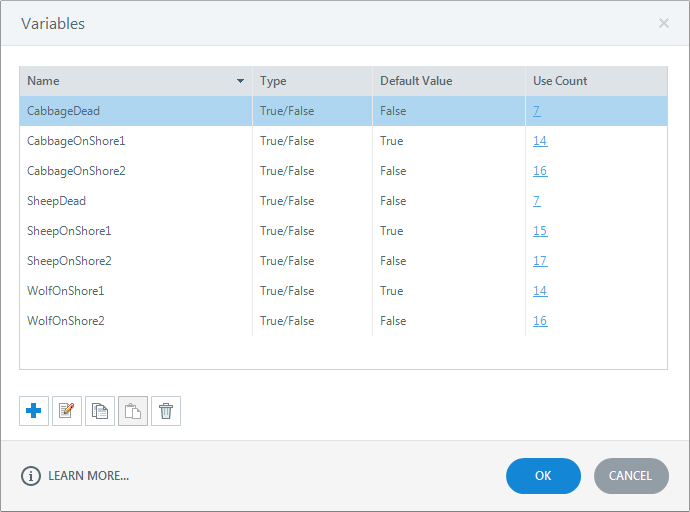This screenshot has height=512, width=690.
Task: Select the SheepDead variable row
Action: (343, 201)
